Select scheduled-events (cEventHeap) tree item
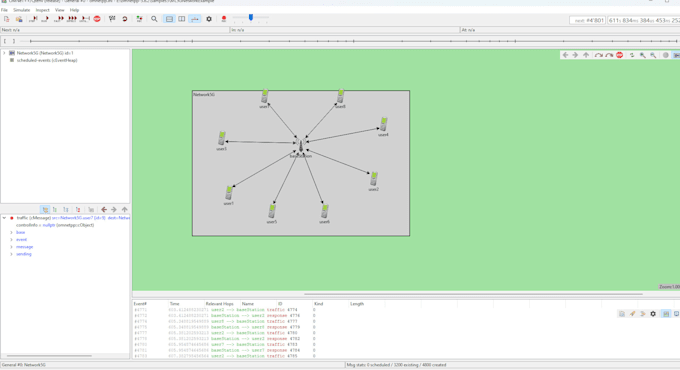This screenshot has width=680, height=370. click(47, 60)
